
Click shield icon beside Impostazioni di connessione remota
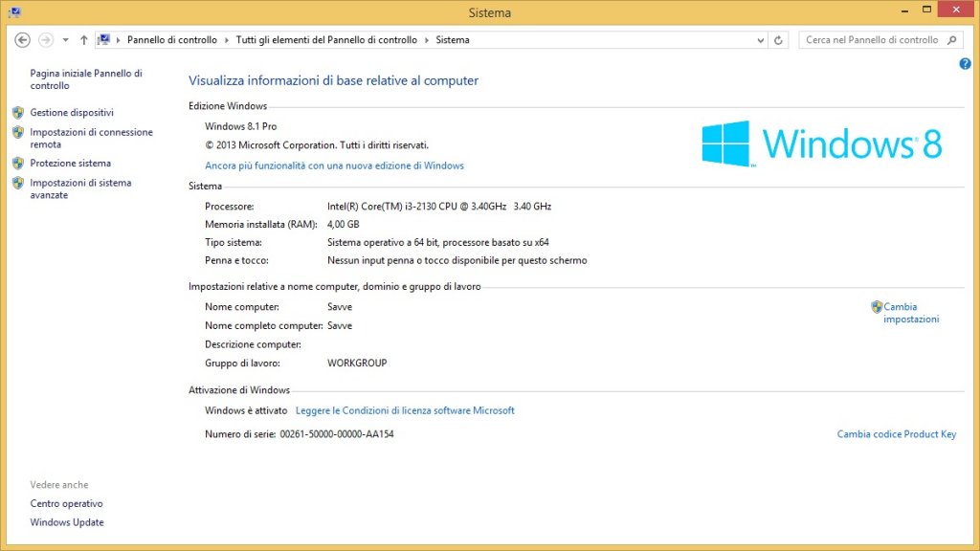click(18, 132)
